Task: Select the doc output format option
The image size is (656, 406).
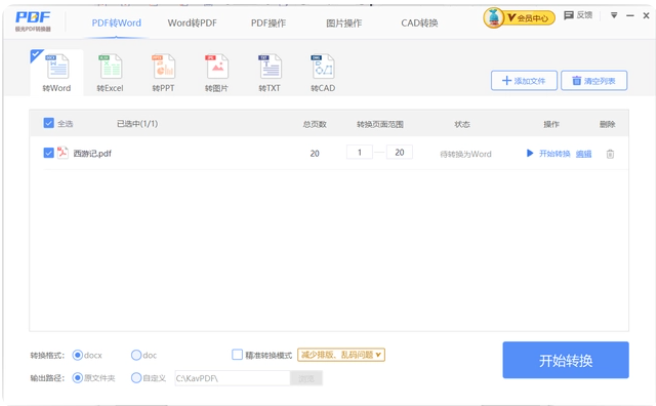Action: [137, 354]
